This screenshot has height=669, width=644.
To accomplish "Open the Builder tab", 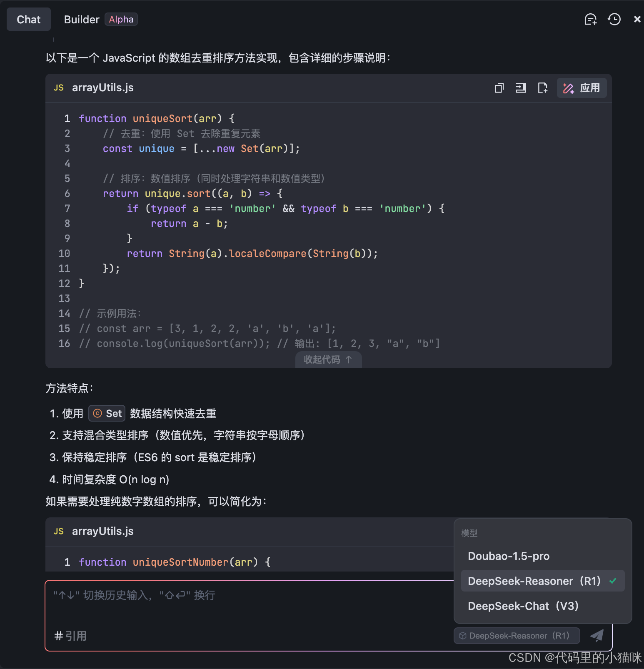I will pos(82,20).
